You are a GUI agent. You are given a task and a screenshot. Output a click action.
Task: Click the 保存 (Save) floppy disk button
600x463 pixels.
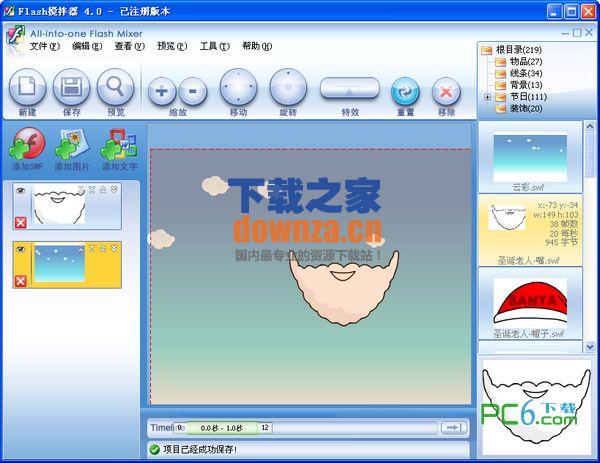(x=71, y=87)
